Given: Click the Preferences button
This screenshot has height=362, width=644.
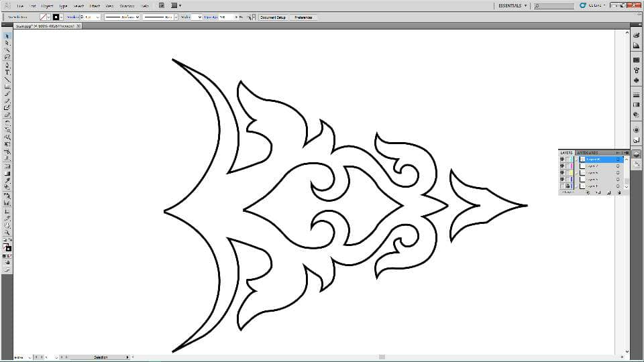Looking at the screenshot, I should pyautogui.click(x=303, y=17).
